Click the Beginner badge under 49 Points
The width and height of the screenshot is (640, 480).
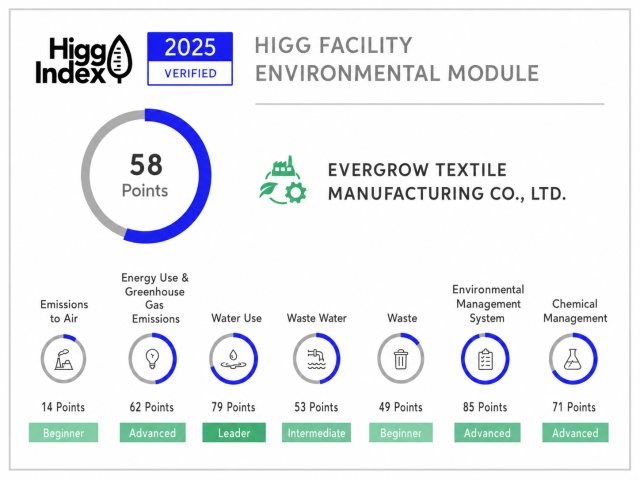pos(401,433)
